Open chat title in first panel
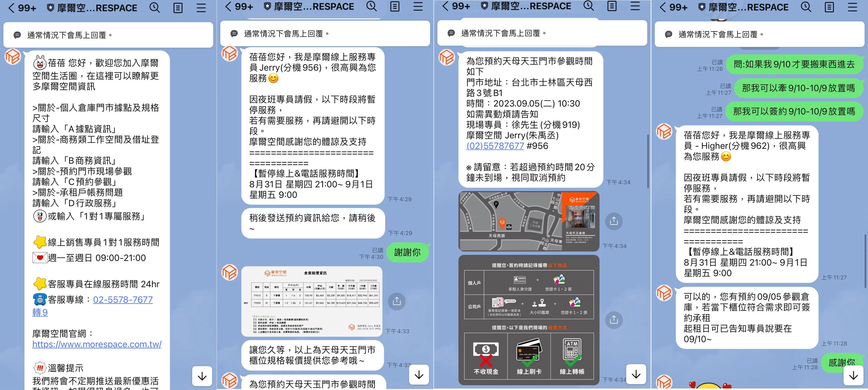The height and width of the screenshot is (390, 868). click(97, 8)
